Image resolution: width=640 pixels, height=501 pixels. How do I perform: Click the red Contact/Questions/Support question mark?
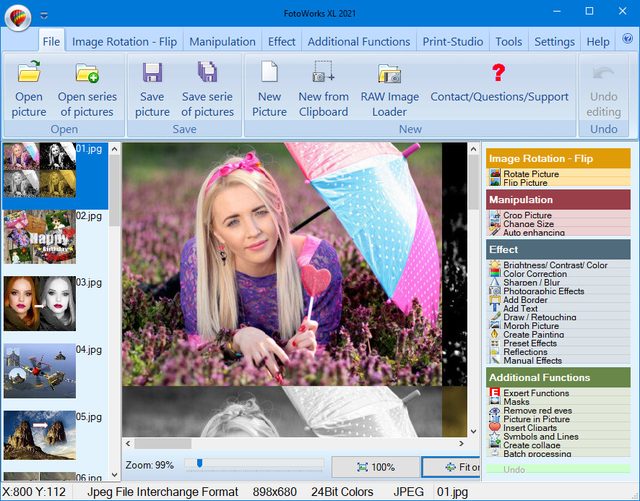(497, 73)
